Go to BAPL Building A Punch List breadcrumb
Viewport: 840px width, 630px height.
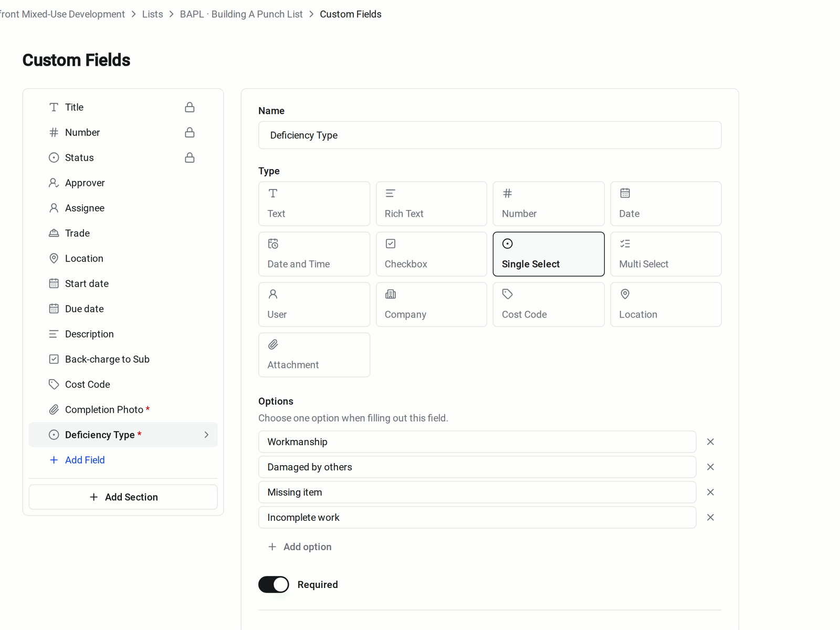[x=241, y=14]
